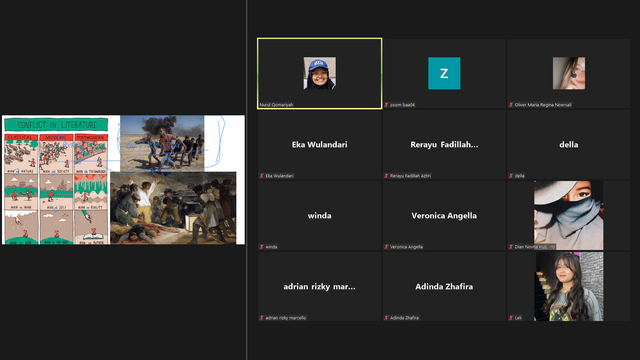Click the small 'adrian rizky marcello' label
The image size is (640, 360).
285,318
